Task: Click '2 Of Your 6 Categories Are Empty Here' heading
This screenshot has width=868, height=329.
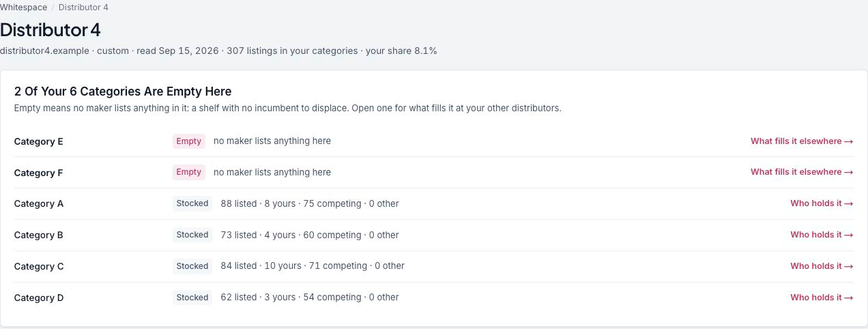Action: [x=123, y=91]
